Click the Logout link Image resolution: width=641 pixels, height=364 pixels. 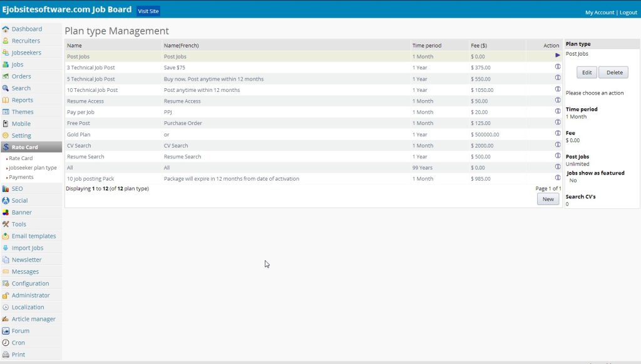(x=628, y=13)
